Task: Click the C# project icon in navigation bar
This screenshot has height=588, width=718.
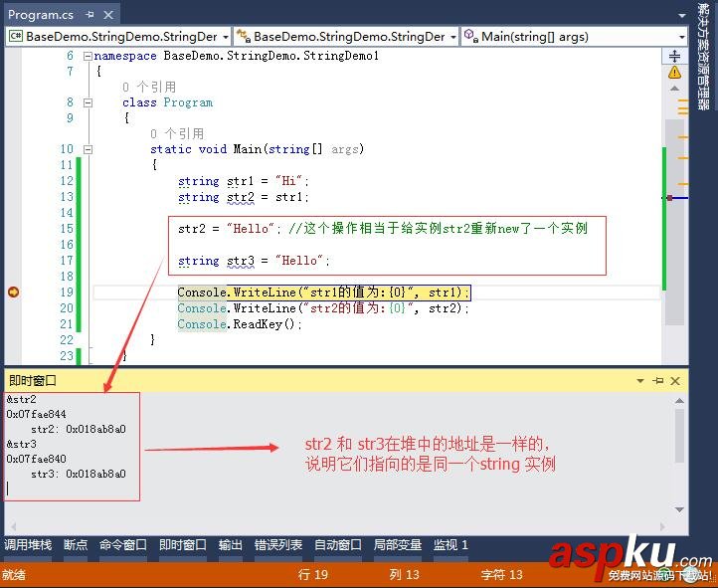Action: (16, 36)
